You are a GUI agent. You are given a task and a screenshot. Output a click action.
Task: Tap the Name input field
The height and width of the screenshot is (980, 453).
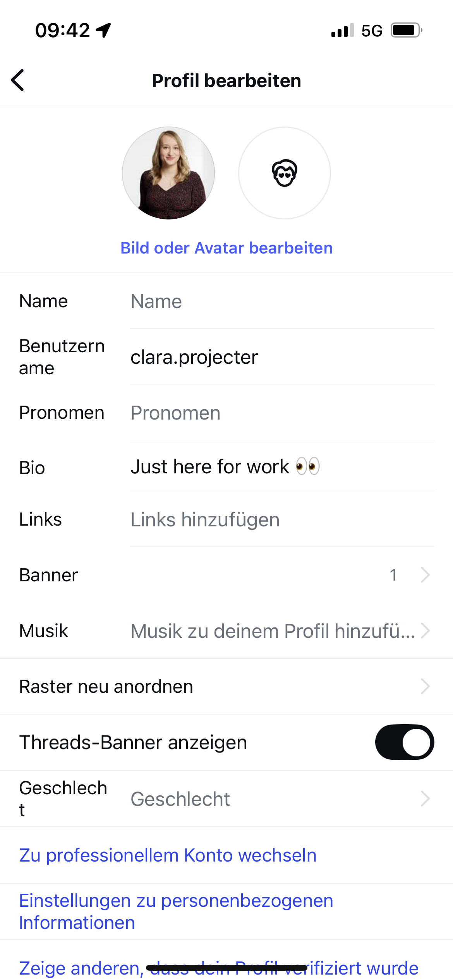tap(282, 302)
